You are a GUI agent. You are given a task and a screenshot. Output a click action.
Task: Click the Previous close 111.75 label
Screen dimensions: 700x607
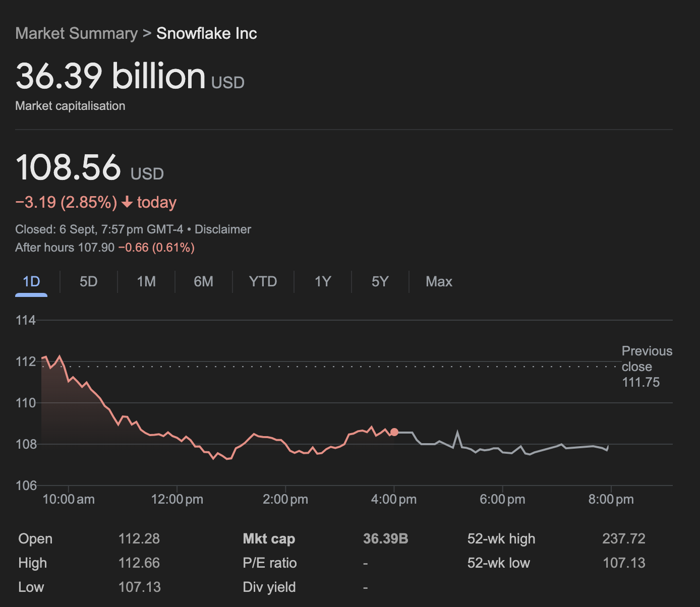click(x=647, y=367)
